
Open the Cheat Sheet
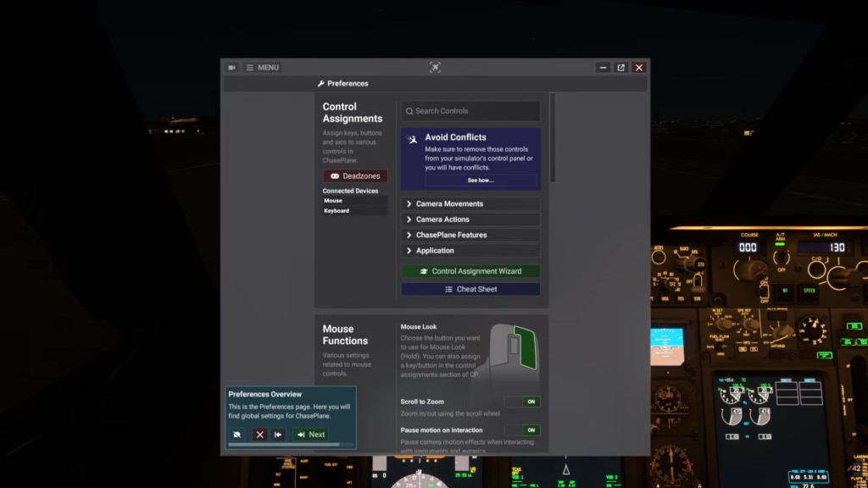[x=470, y=289]
